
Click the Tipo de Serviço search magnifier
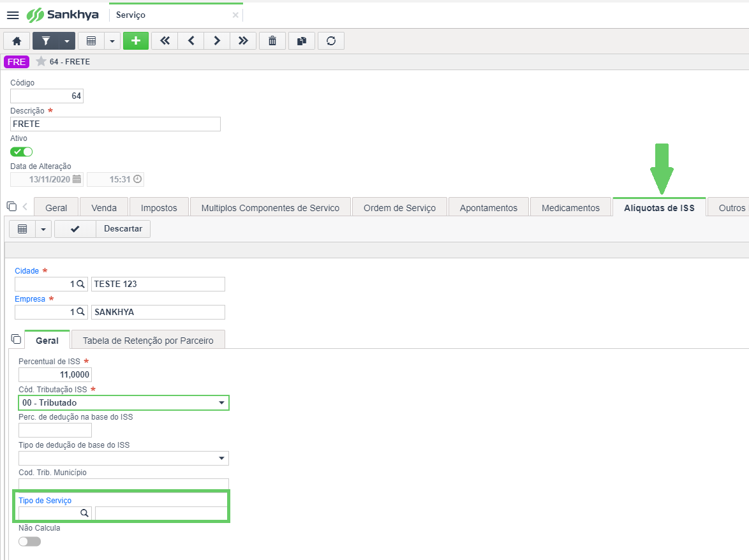click(x=84, y=513)
